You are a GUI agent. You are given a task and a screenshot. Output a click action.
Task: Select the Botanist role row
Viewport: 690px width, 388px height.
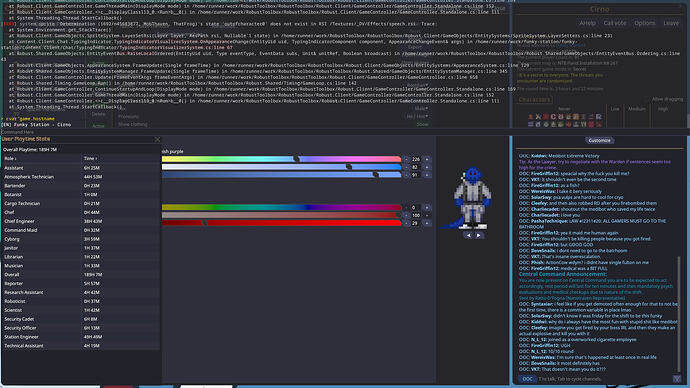pos(81,194)
